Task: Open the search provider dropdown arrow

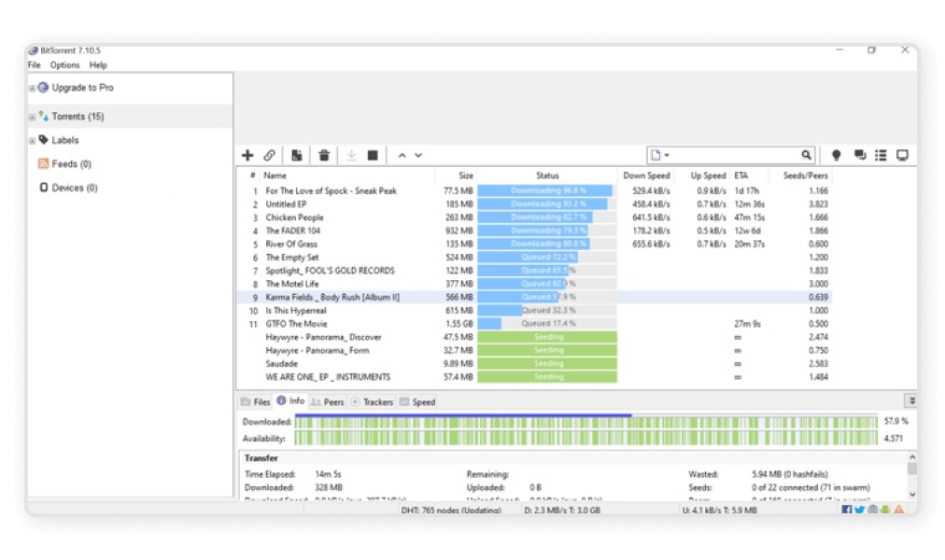Action: 667,155
